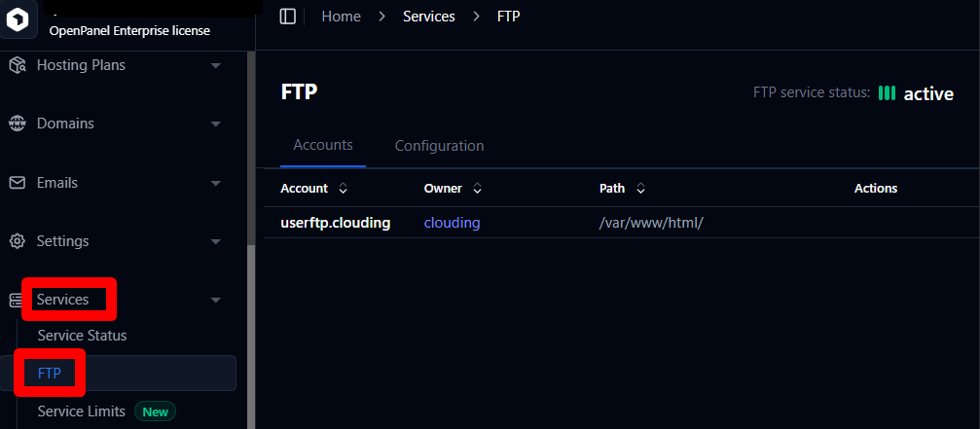Collapse the Services menu chevron
This screenshot has height=429, width=980.
tap(216, 300)
